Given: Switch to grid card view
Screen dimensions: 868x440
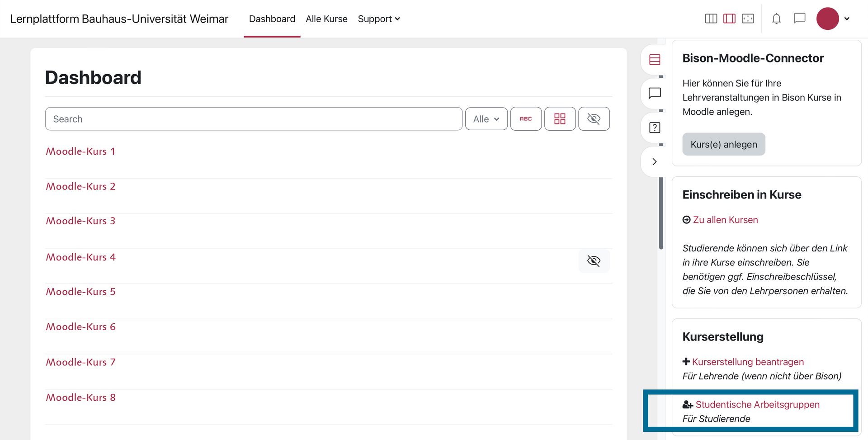Looking at the screenshot, I should 560,119.
